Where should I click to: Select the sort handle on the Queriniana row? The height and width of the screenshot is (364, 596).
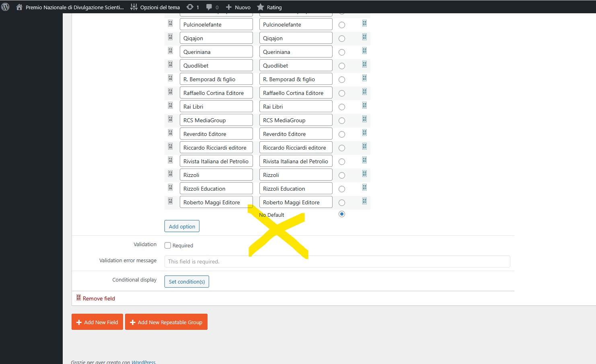(171, 51)
